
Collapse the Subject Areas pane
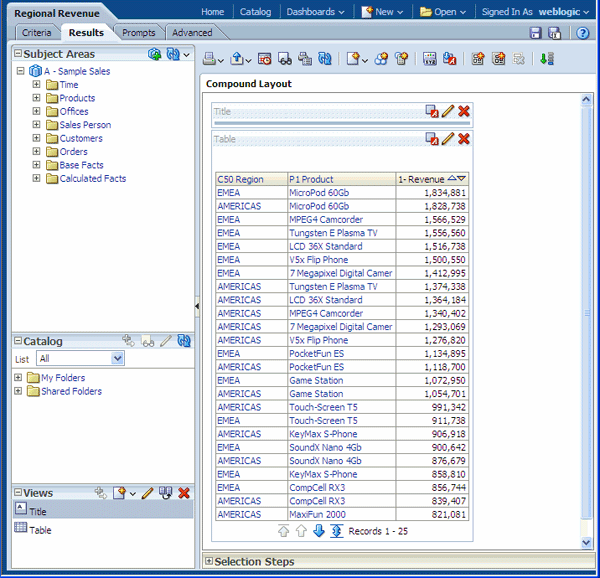[x=17, y=53]
